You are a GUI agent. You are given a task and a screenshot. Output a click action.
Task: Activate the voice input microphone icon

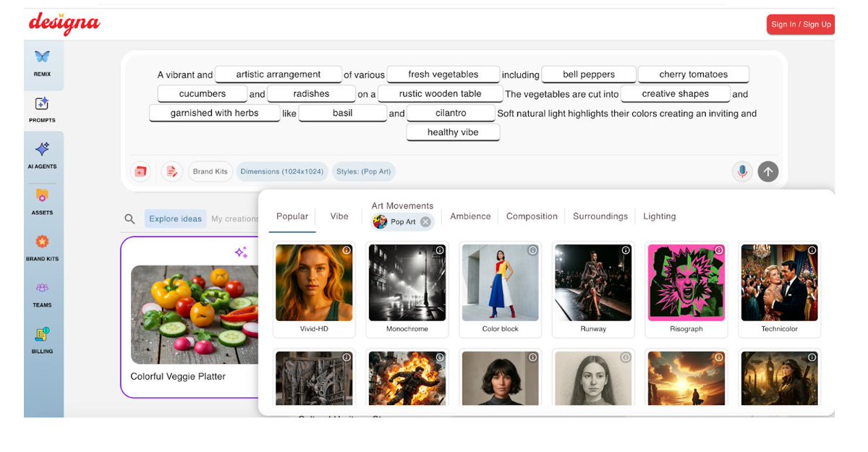pyautogui.click(x=742, y=171)
